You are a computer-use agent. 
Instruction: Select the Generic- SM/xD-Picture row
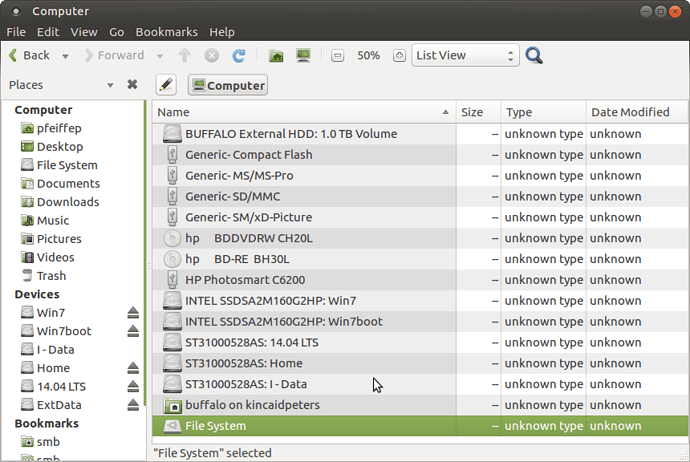(420, 217)
